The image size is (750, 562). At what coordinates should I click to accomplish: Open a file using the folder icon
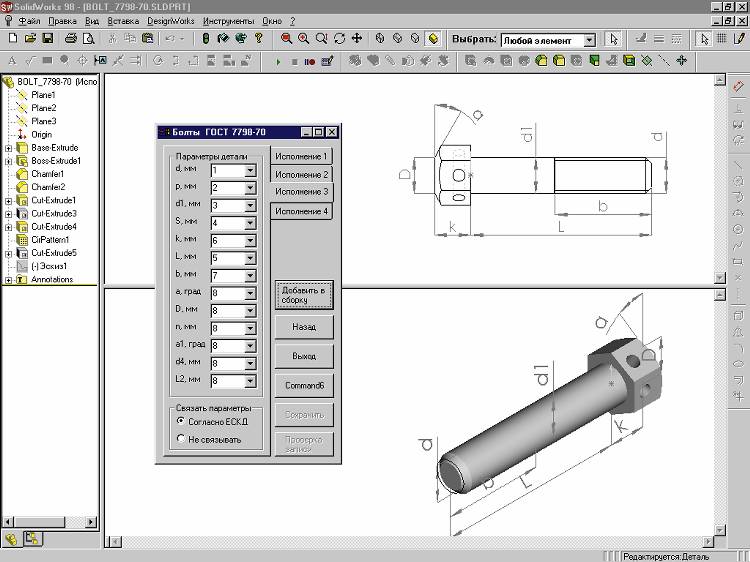30,38
